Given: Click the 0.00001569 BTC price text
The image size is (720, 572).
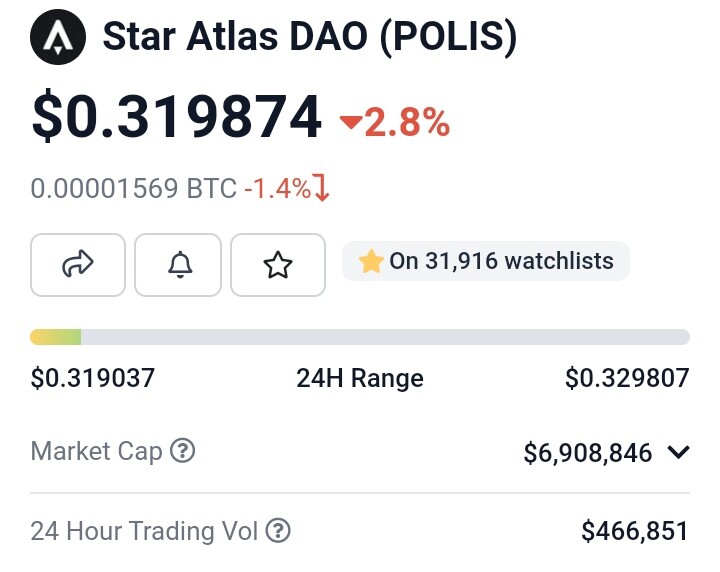Looking at the screenshot, I should (134, 188).
